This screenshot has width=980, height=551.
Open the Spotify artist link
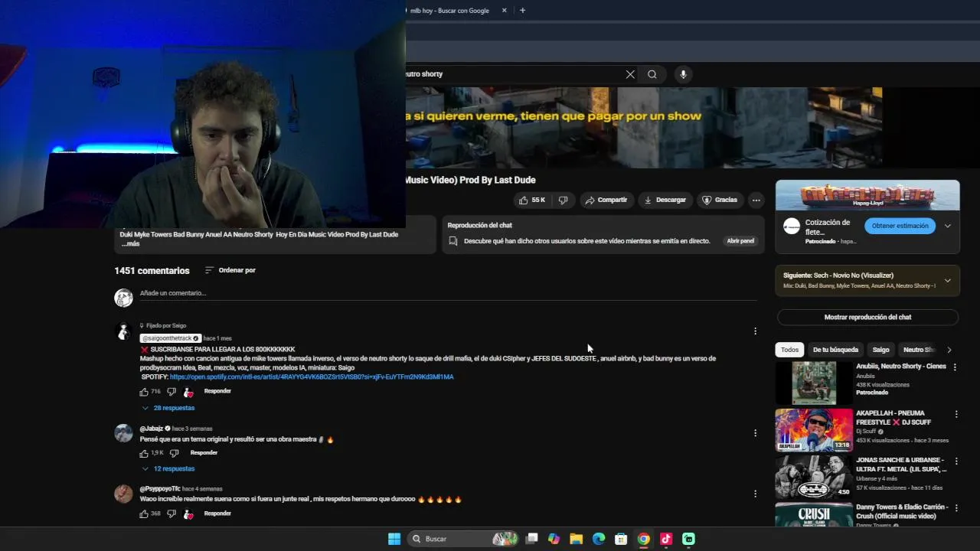point(312,377)
